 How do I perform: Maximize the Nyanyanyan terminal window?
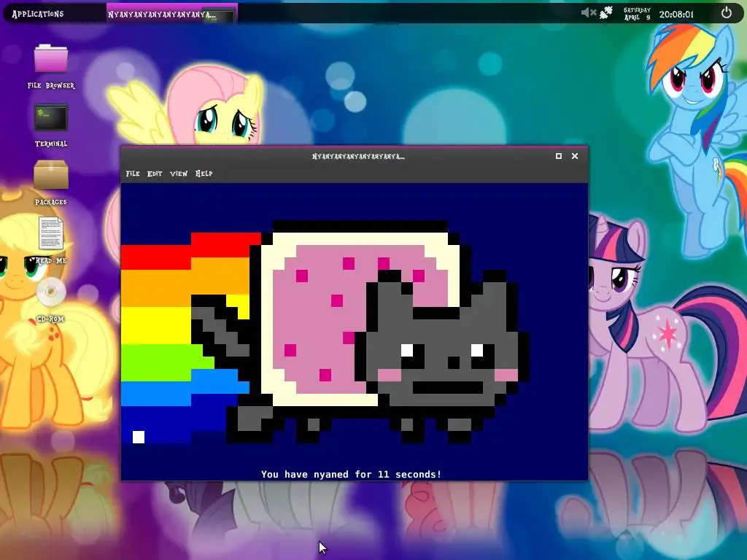tap(558, 156)
